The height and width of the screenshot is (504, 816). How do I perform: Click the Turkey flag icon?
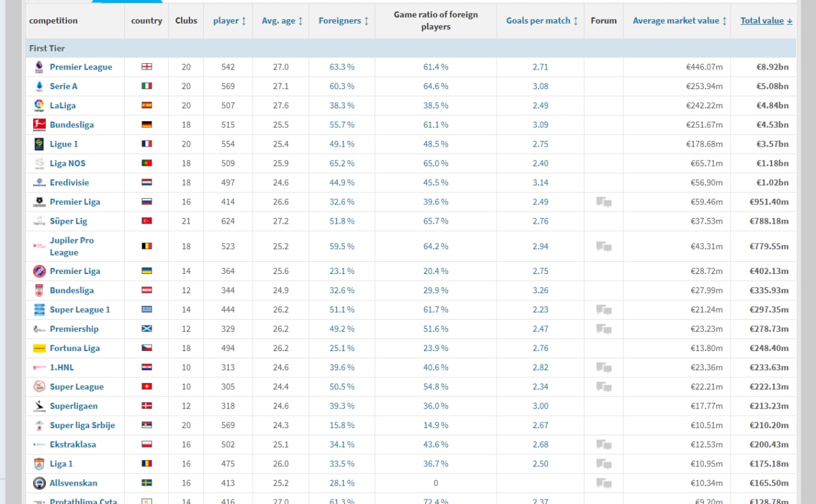pyautogui.click(x=147, y=221)
